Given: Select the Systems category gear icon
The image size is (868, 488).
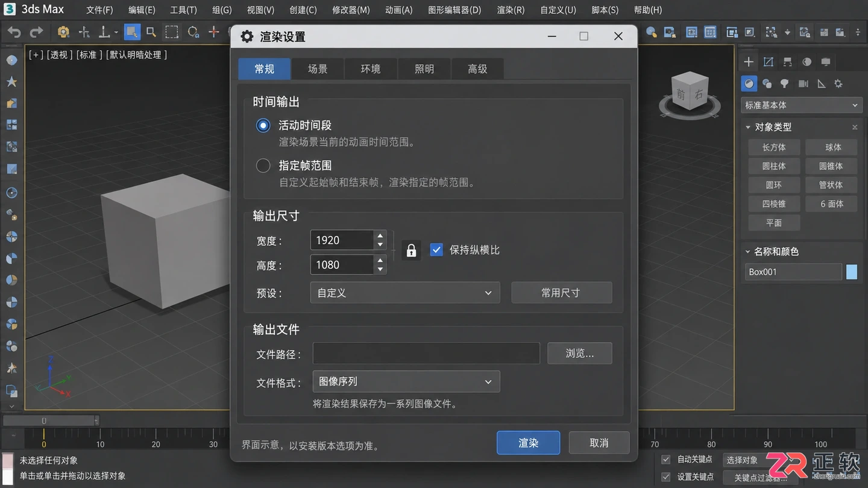Looking at the screenshot, I should click(838, 84).
